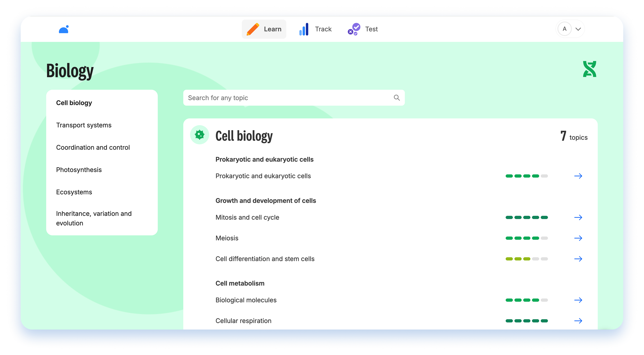
Task: Select Transport systems in sidebar
Action: [84, 125]
